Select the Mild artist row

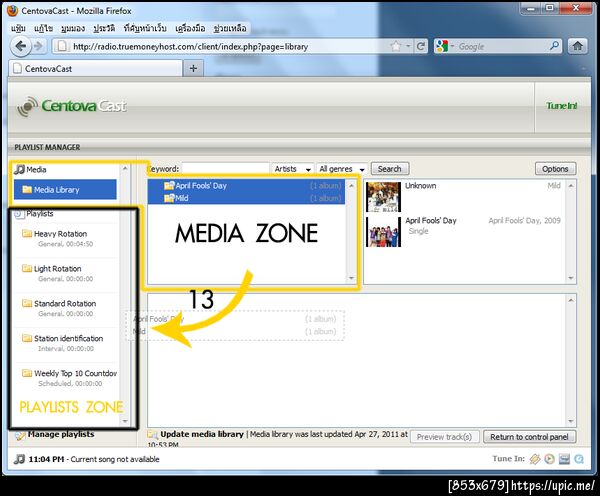tap(246, 198)
